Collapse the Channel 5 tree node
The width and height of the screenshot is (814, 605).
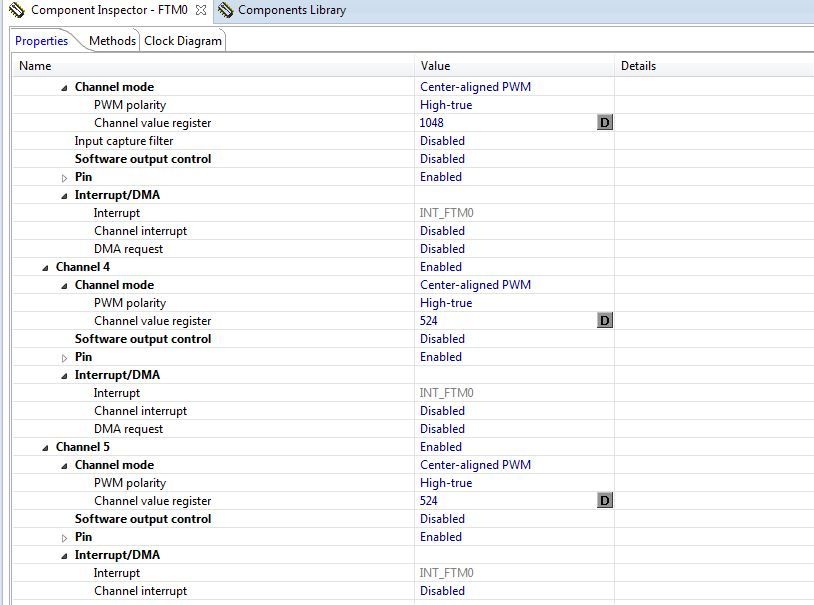coord(46,448)
